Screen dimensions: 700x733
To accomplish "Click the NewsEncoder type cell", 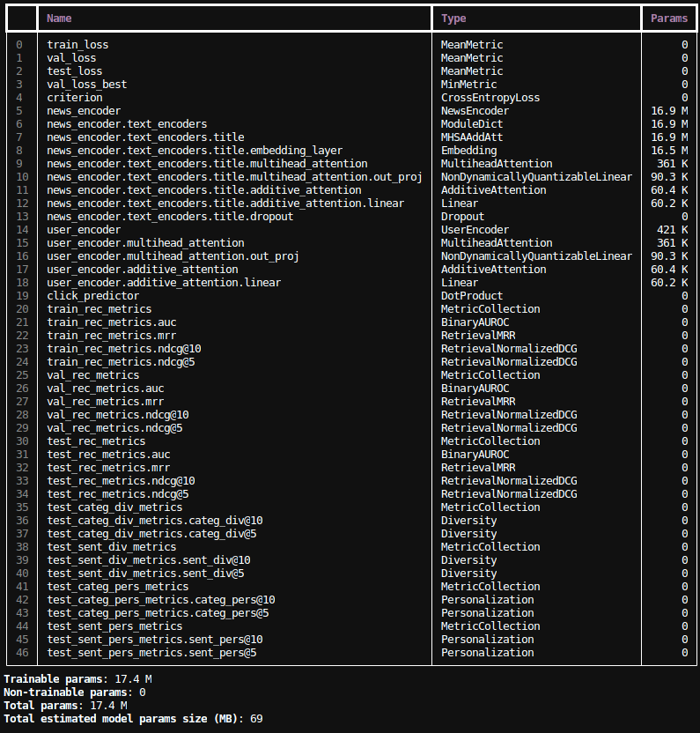I will [x=475, y=111].
